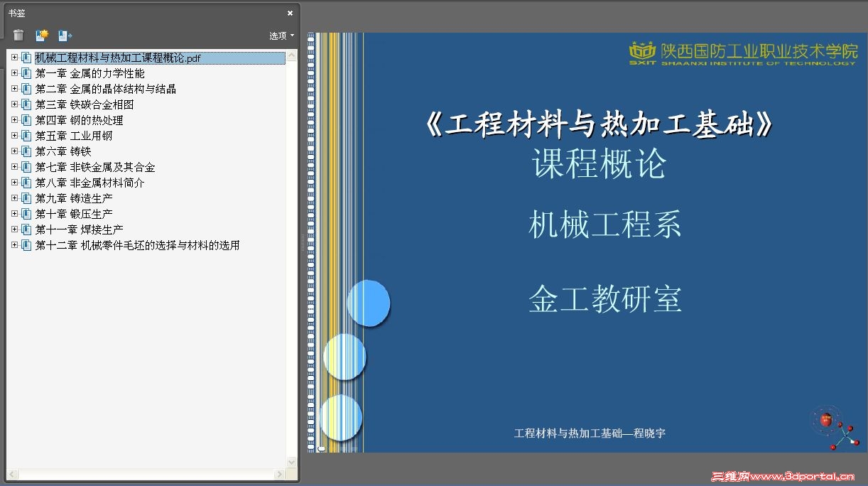Click bookmark page icon beside 第四章 钢的热处理
The height and width of the screenshot is (486, 868).
coord(26,120)
